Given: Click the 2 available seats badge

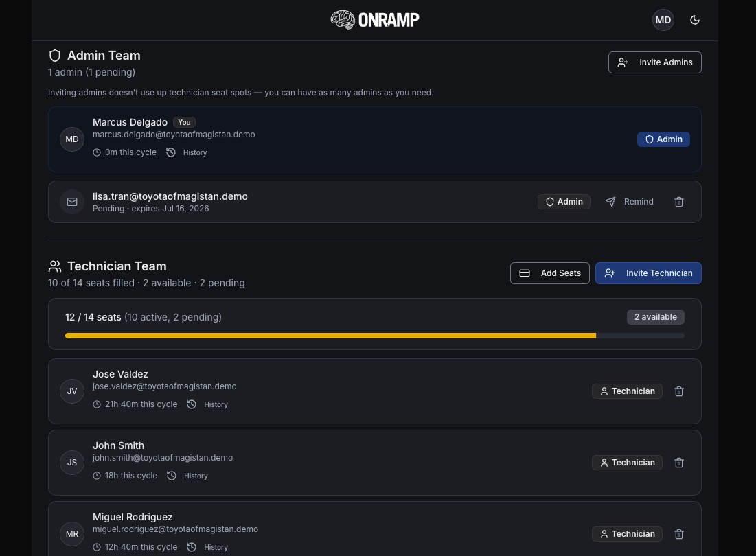Looking at the screenshot, I should 655,317.
